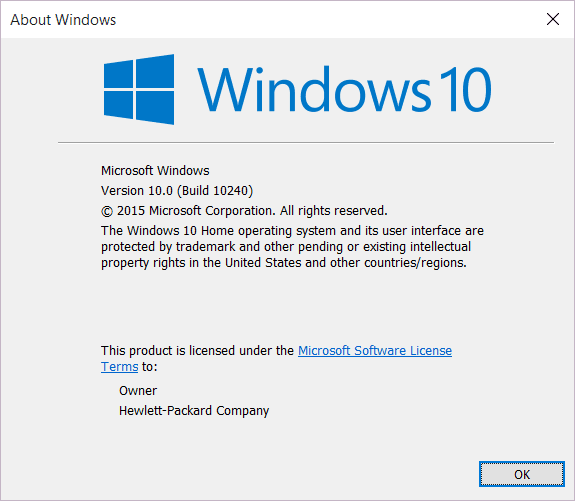Click the large 10 numeral in the banner
575x501 pixels.
coord(465,89)
